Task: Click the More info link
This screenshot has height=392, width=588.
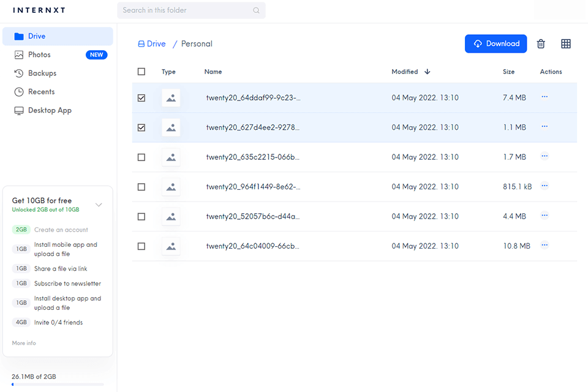Action: click(x=24, y=343)
